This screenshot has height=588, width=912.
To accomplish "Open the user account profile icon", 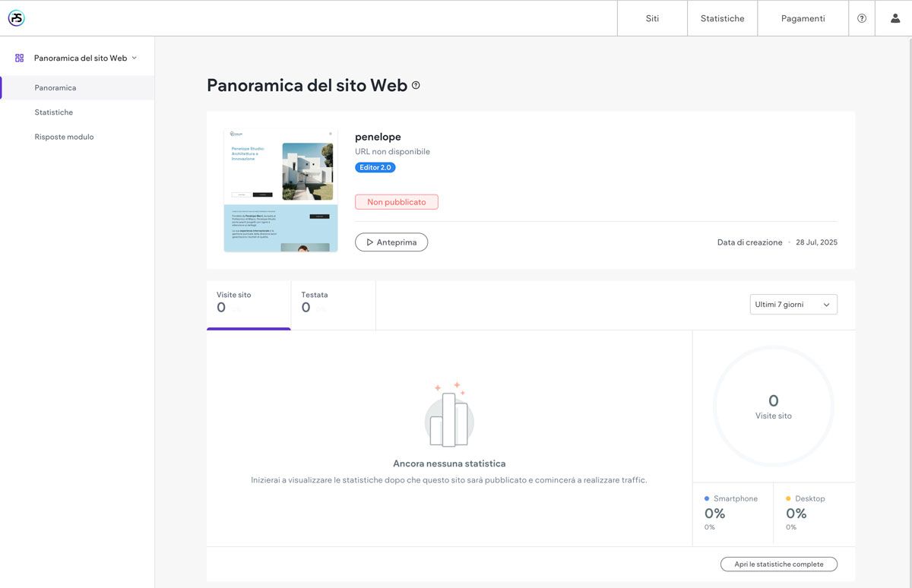I will point(895,18).
